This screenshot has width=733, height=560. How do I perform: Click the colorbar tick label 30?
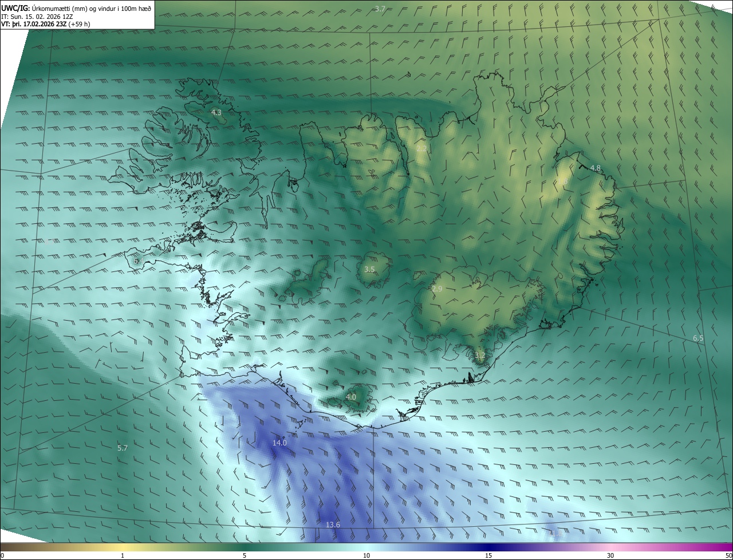tap(610, 555)
